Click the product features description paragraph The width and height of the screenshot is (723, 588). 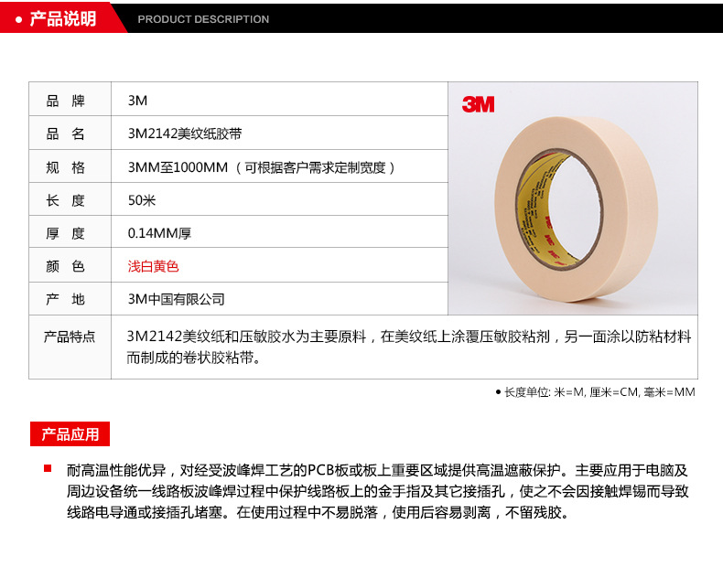409,347
